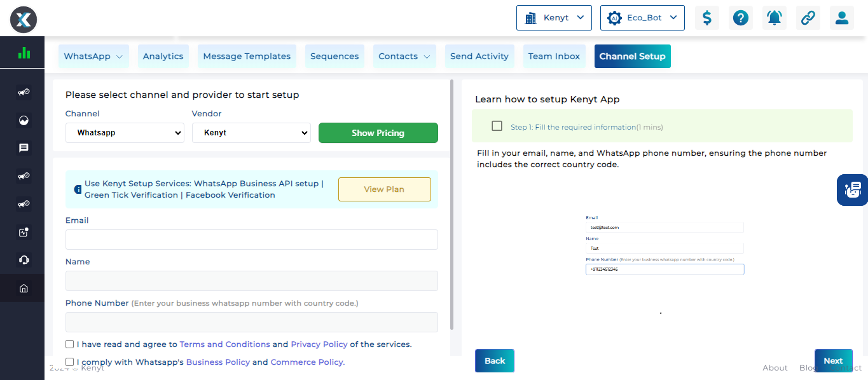Select the Channel Setup tab
The width and height of the screenshot is (868, 380).
632,56
